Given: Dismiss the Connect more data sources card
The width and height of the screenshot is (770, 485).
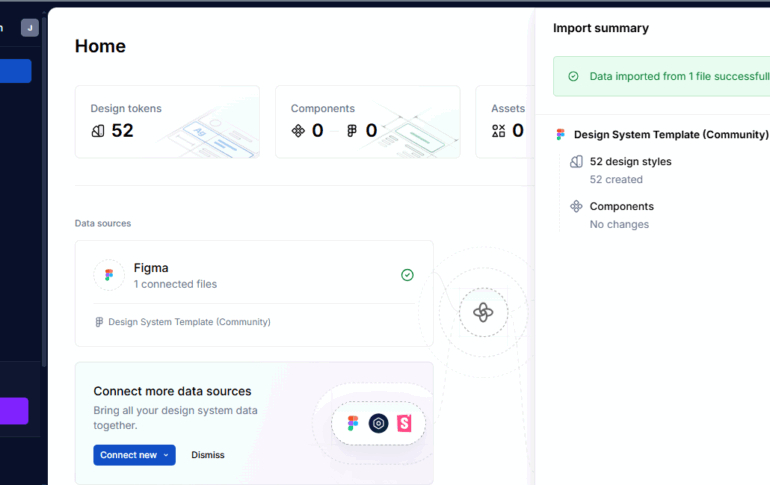Looking at the screenshot, I should click(x=208, y=455).
